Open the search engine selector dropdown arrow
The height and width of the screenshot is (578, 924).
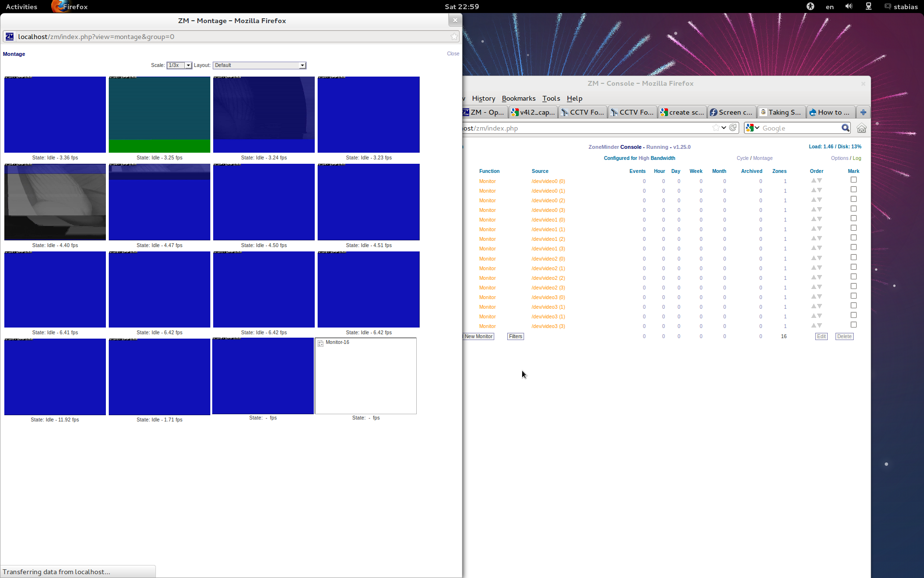click(757, 128)
